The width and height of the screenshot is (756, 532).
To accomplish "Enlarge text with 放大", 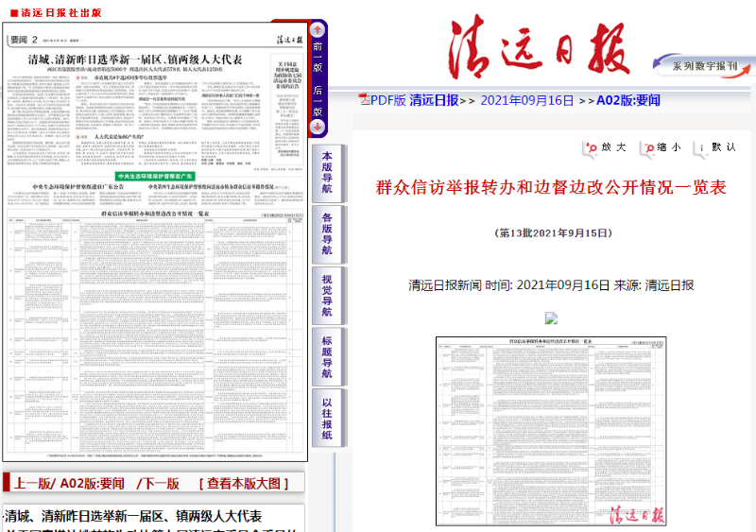I will click(x=613, y=147).
